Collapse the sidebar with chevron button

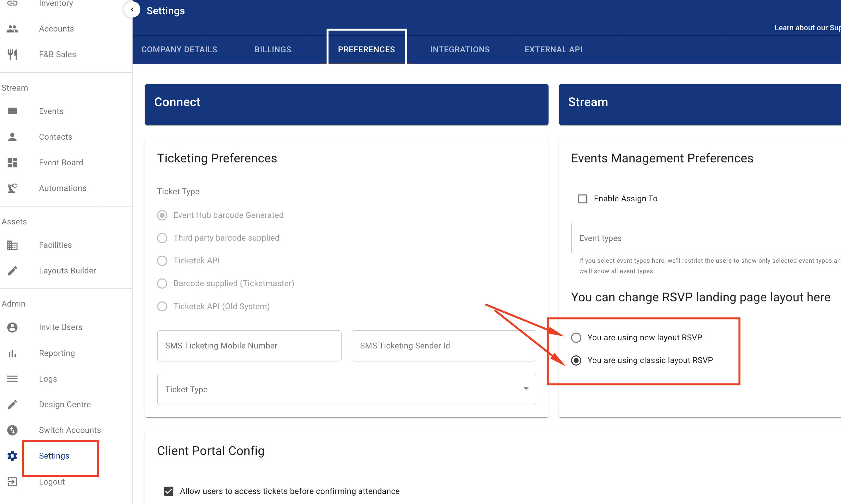click(132, 9)
